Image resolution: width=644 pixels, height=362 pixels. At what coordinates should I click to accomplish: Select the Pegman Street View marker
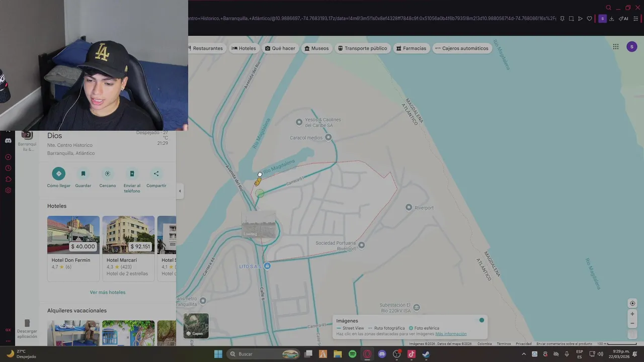tap(258, 182)
